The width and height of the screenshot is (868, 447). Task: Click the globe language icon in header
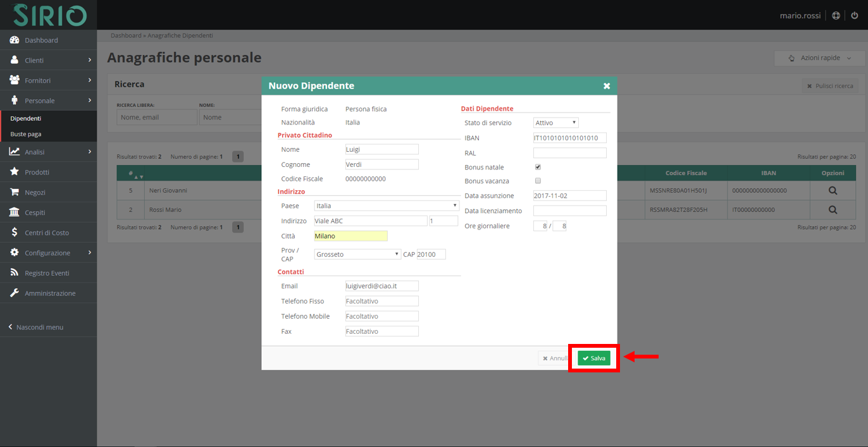pyautogui.click(x=836, y=15)
